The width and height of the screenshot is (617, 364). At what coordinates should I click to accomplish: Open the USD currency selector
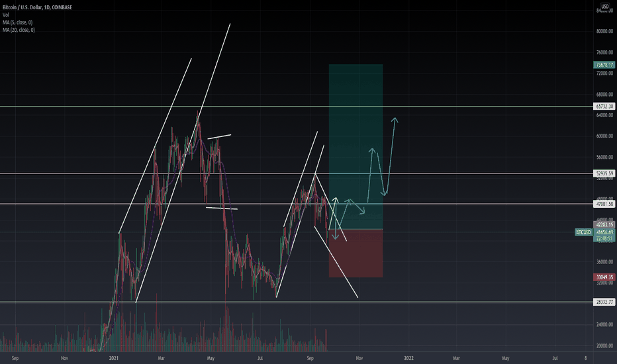tap(605, 7)
